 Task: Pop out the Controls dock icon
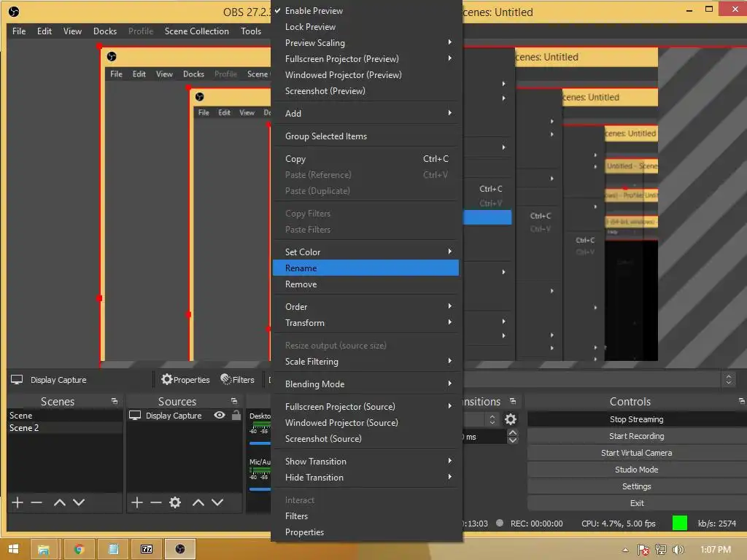click(742, 402)
